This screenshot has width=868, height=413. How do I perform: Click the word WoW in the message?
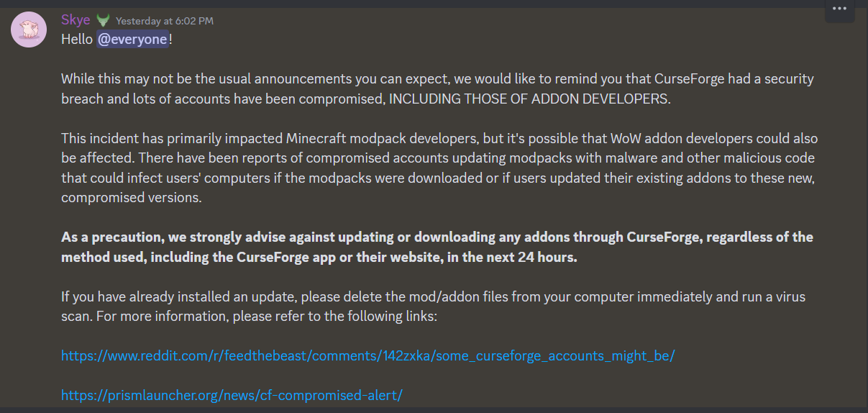tap(601, 138)
